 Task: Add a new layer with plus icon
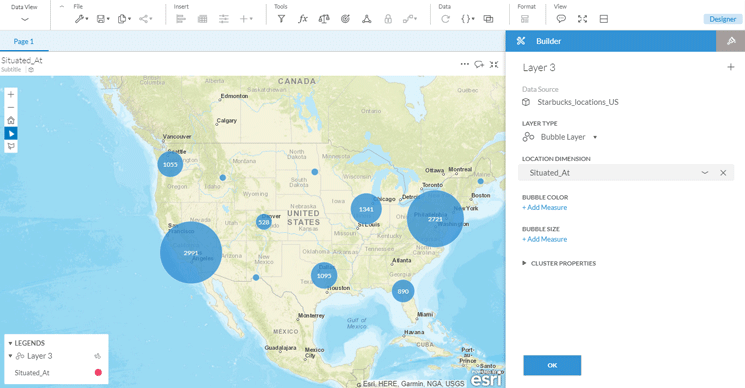731,67
